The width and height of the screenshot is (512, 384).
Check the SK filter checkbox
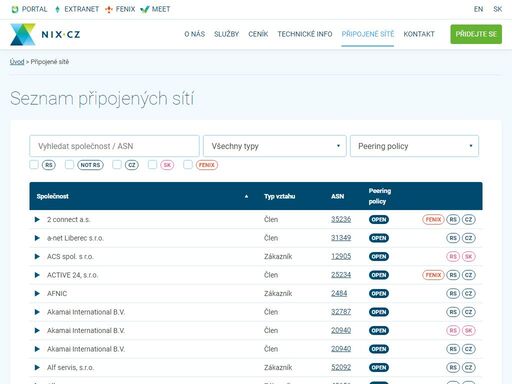152,165
